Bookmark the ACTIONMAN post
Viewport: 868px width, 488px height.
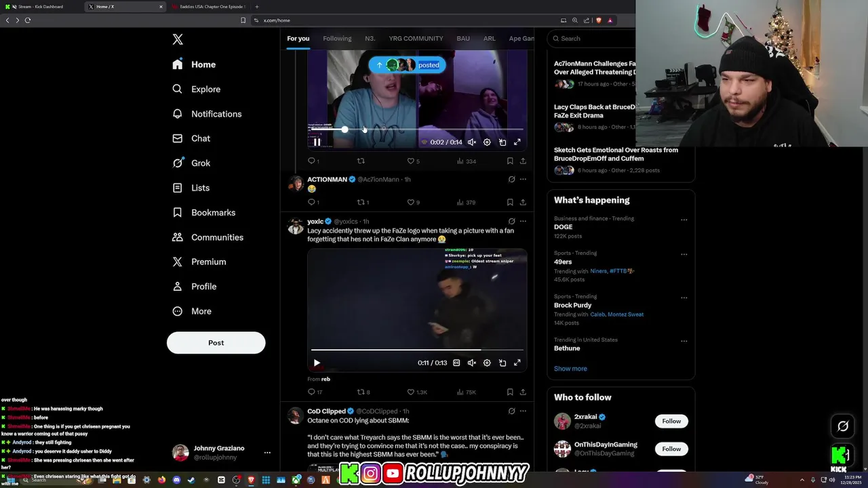pyautogui.click(x=510, y=202)
